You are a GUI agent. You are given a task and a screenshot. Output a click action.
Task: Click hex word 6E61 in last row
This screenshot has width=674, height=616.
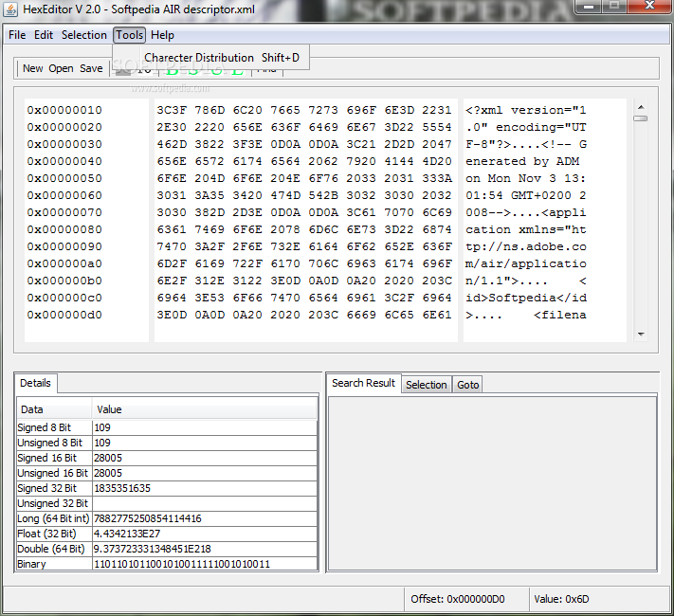coord(437,315)
